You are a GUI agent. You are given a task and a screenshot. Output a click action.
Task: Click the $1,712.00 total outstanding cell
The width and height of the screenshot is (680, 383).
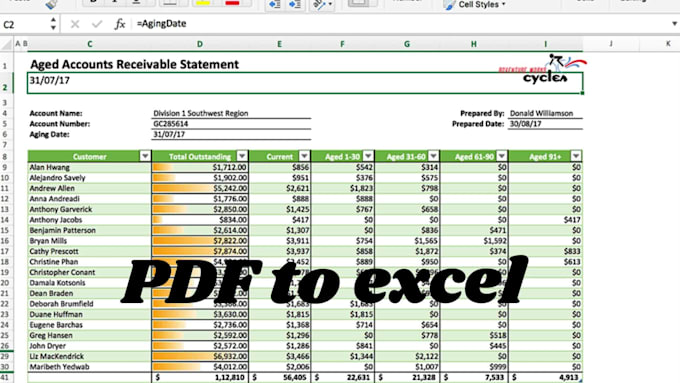pos(200,167)
